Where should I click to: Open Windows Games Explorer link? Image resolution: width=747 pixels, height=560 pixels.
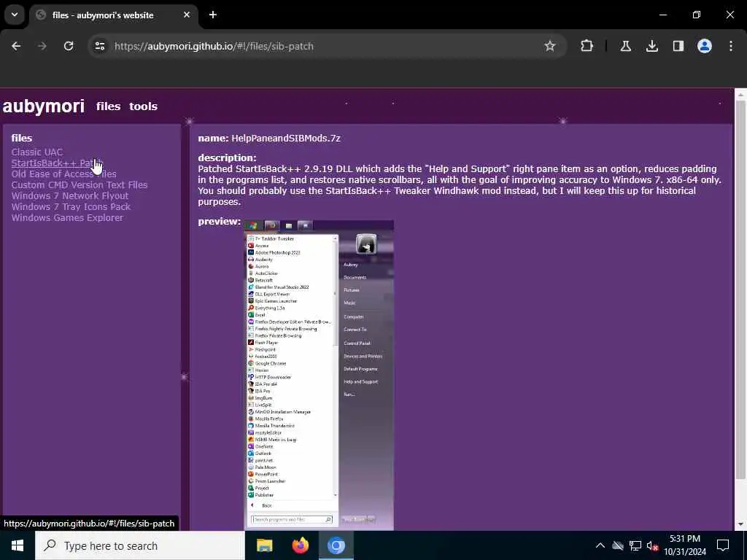pyautogui.click(x=67, y=217)
